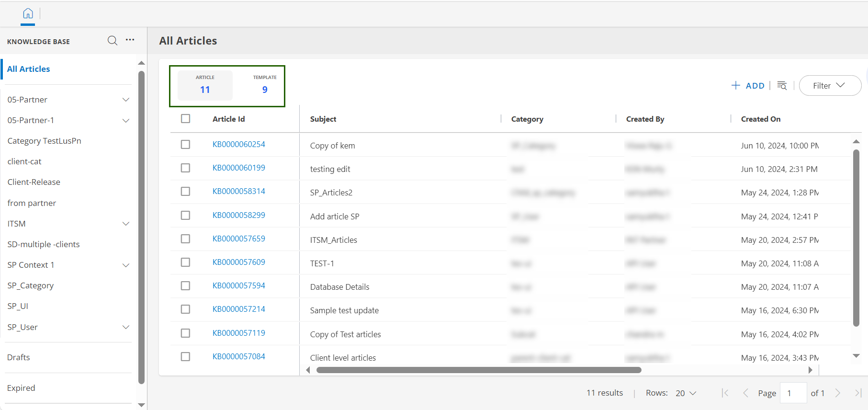The image size is (868, 410).
Task: Click the 'Sample test update' subject cell
Action: pyautogui.click(x=344, y=310)
